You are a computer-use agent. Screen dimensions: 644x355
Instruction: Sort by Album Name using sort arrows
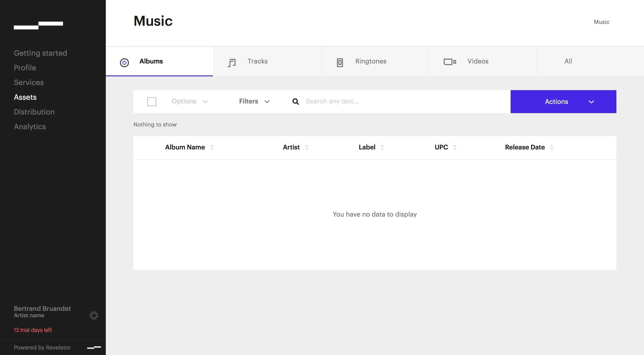click(x=212, y=147)
